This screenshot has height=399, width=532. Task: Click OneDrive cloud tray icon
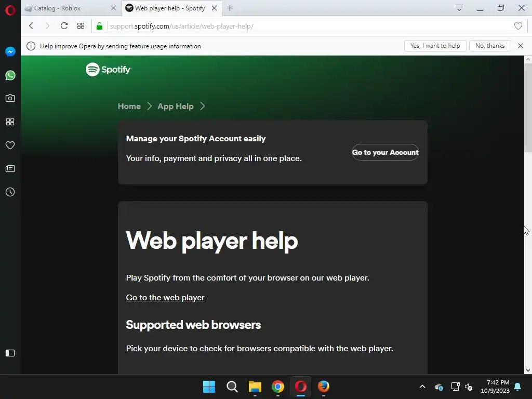click(439, 387)
